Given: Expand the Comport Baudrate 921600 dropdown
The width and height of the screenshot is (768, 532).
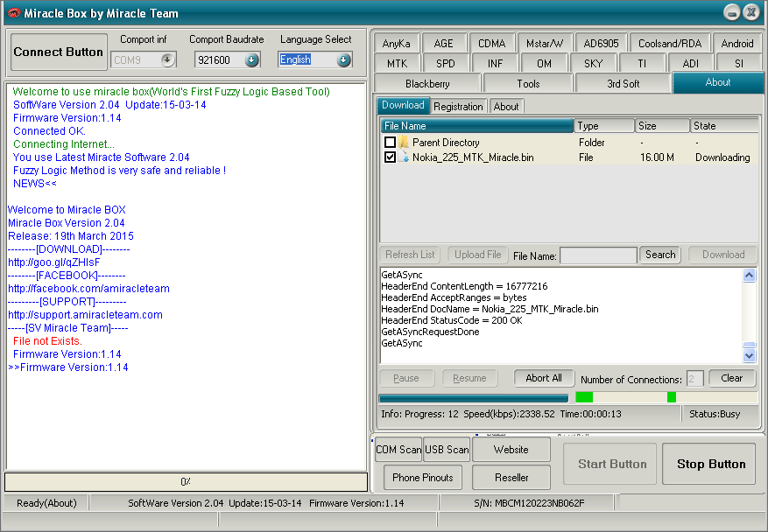Looking at the screenshot, I should (251, 59).
